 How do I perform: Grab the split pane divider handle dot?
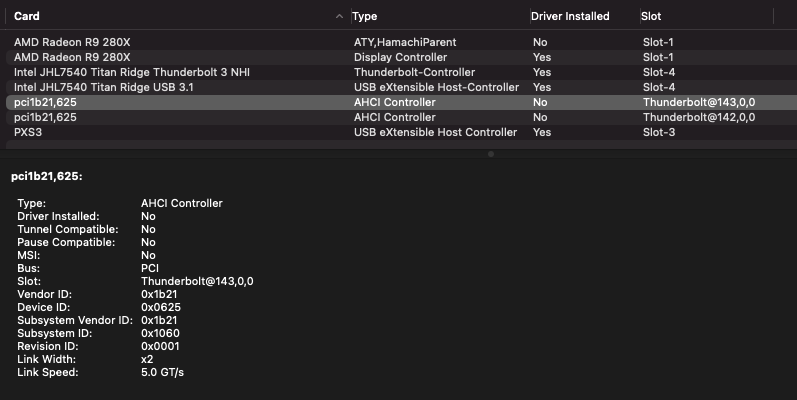(490, 154)
